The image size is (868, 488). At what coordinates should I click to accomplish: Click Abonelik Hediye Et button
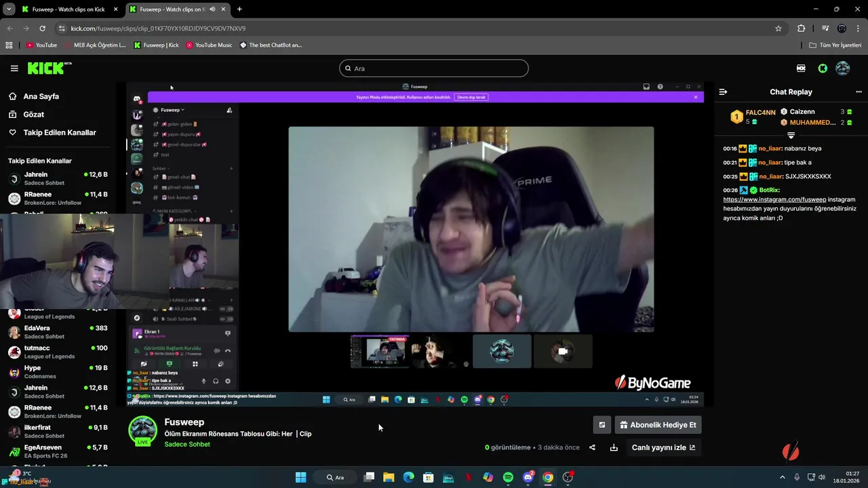pos(658,425)
